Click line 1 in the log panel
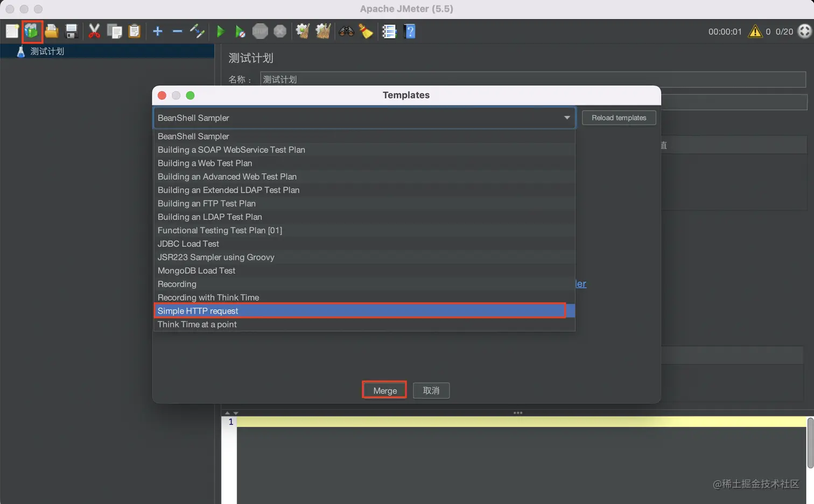 coord(521,422)
